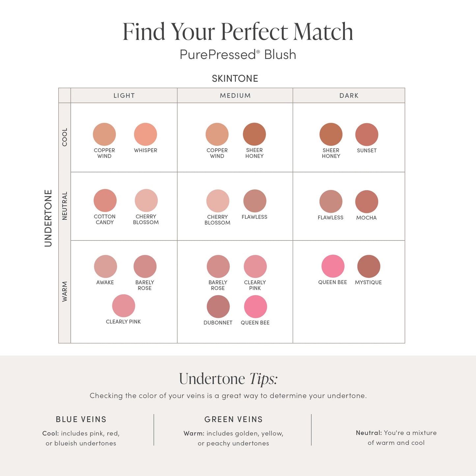The width and height of the screenshot is (476, 476).
Task: Pick the Cotton Candy swatch
Action: [105, 201]
